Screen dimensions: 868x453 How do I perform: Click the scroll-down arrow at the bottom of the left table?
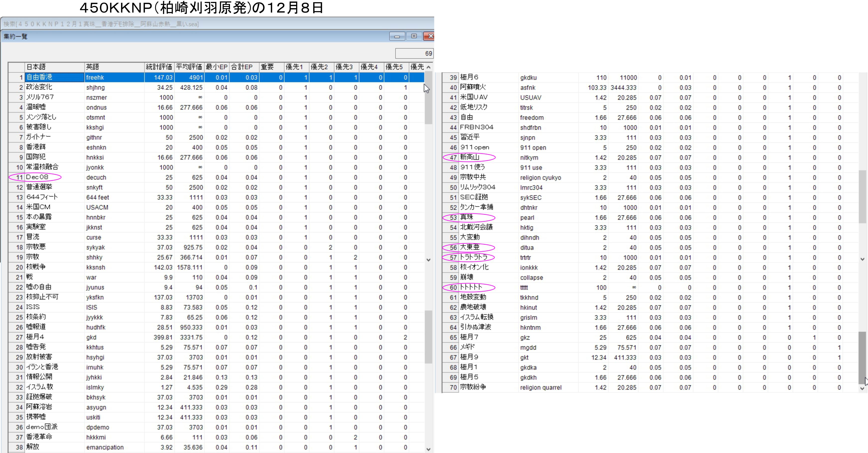click(428, 449)
